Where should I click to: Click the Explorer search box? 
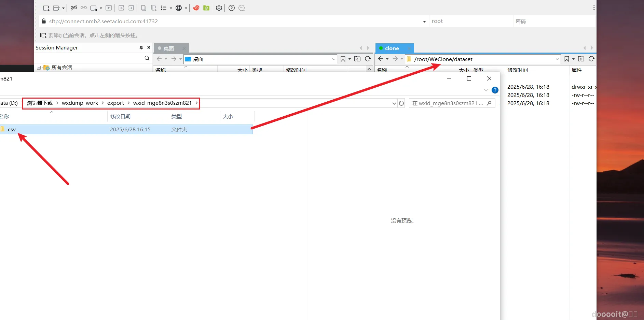pos(452,103)
